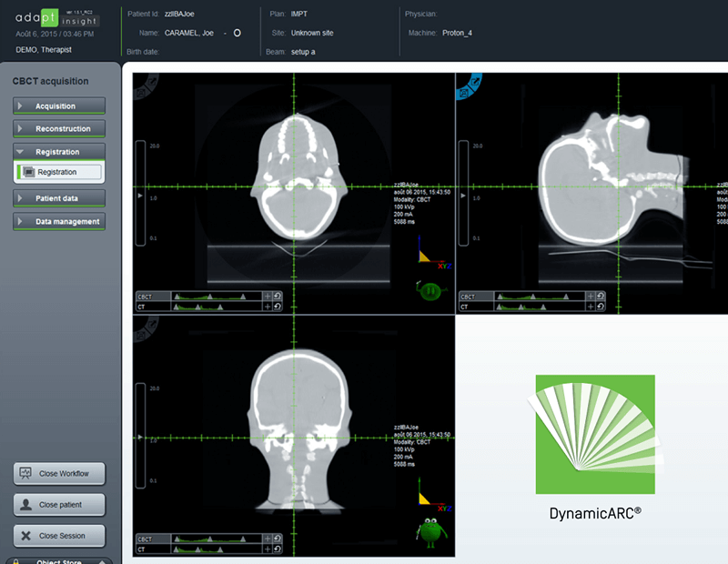The width and height of the screenshot is (728, 564).
Task: Click the CT histogram plus icon in sagittal view
Action: point(591,307)
